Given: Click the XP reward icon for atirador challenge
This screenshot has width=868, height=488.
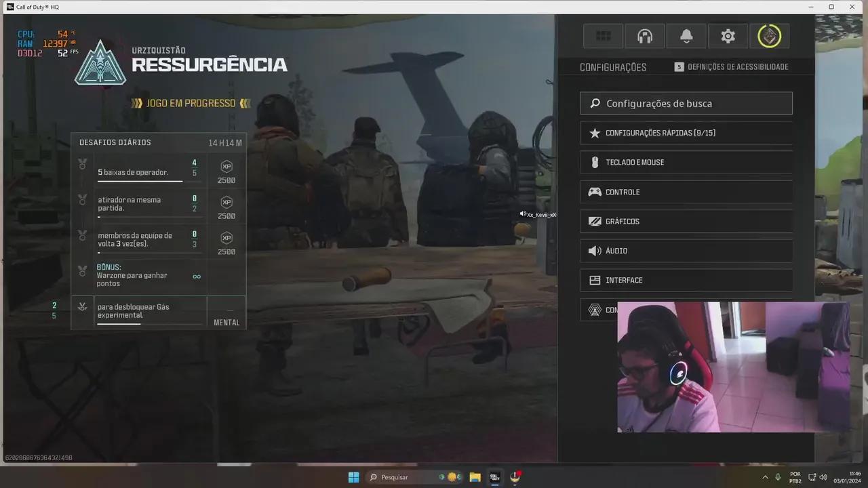Looking at the screenshot, I should click(x=226, y=202).
